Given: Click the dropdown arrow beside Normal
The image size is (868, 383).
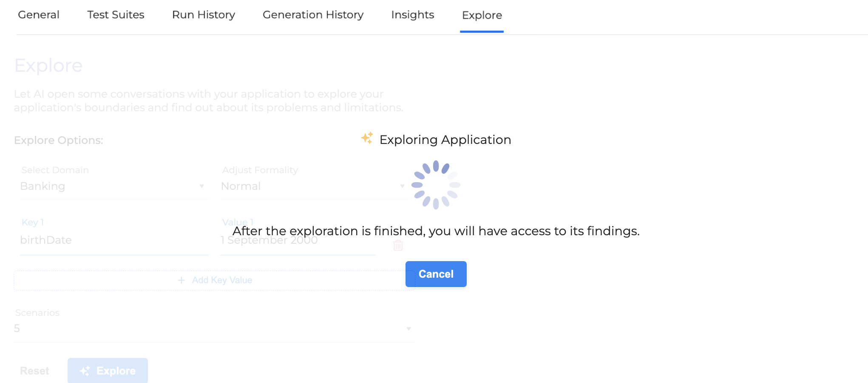Looking at the screenshot, I should 402,186.
